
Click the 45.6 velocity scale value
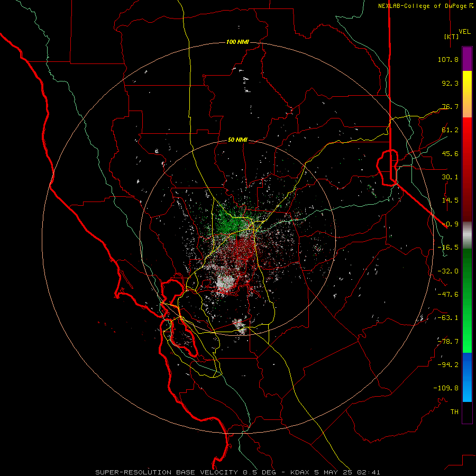(450, 153)
